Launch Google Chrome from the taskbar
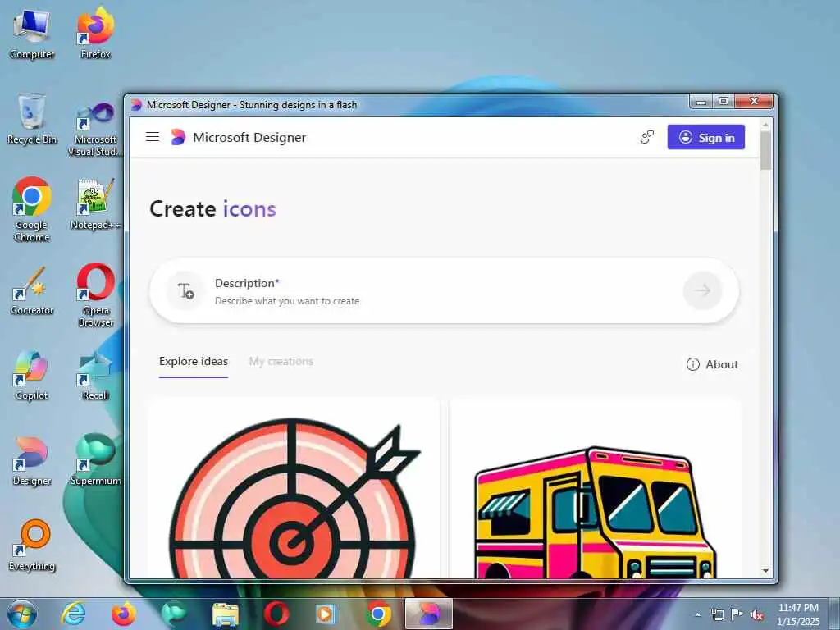Image resolution: width=840 pixels, height=630 pixels. [x=377, y=614]
